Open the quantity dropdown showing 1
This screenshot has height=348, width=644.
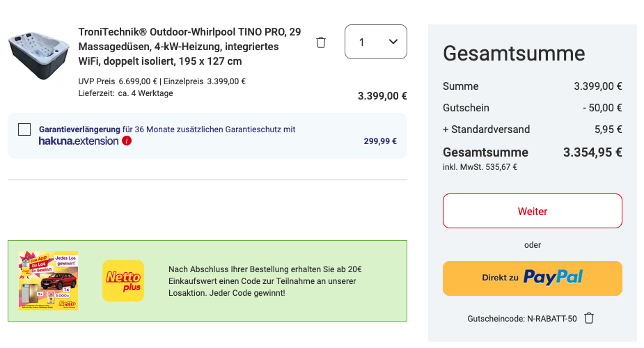coord(376,42)
